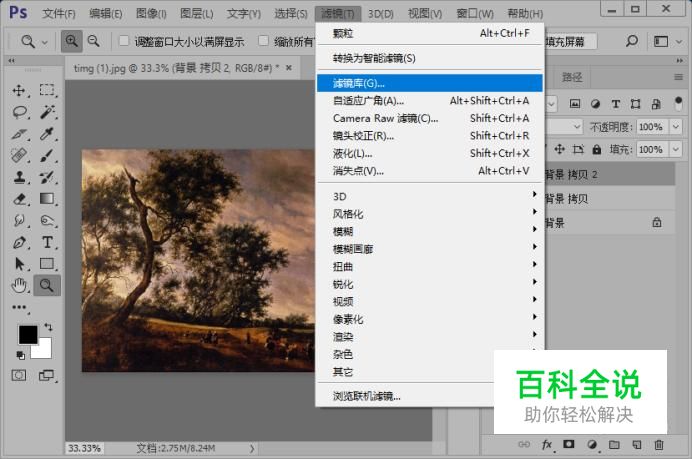Toggle smart object filter icon
The height and width of the screenshot is (459, 692).
click(x=656, y=104)
